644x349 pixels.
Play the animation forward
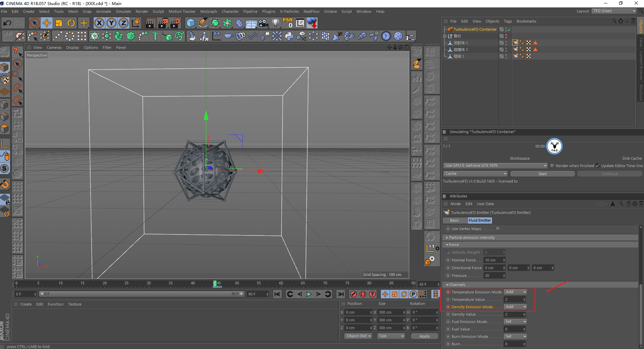coord(309,294)
